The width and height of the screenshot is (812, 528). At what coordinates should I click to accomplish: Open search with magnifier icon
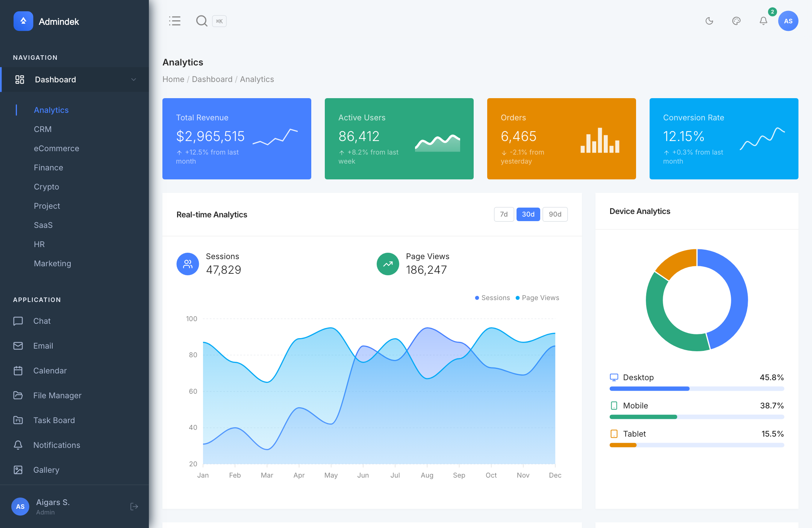[202, 21]
